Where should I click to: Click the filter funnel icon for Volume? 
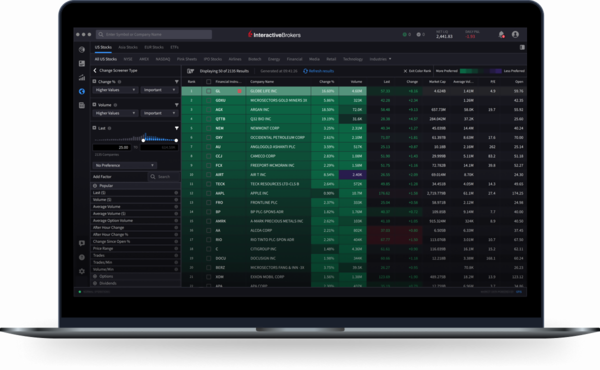(176, 105)
